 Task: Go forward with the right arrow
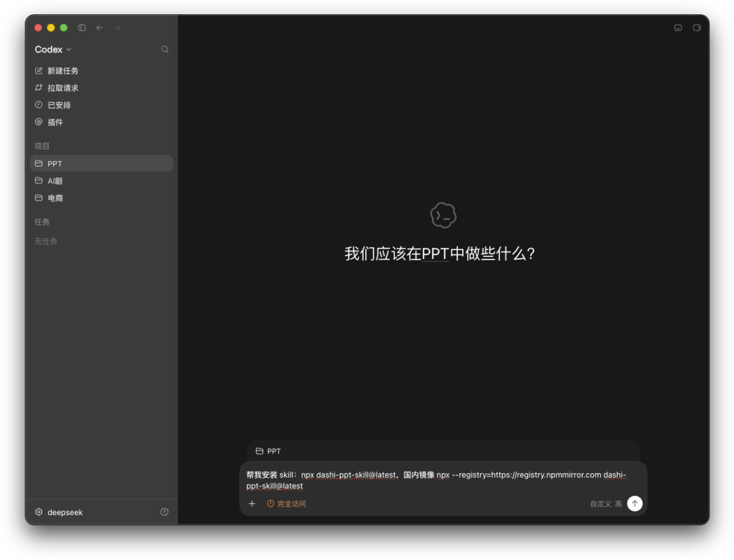(x=118, y=28)
